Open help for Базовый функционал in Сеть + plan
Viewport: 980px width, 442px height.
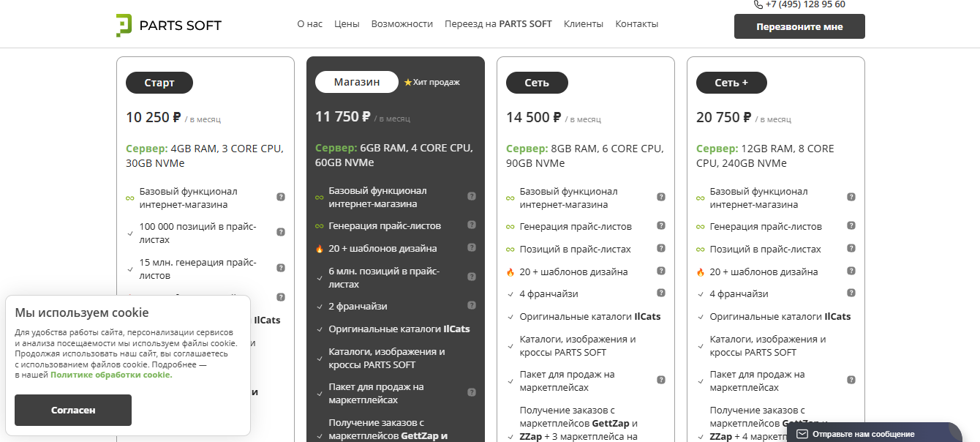point(851,197)
